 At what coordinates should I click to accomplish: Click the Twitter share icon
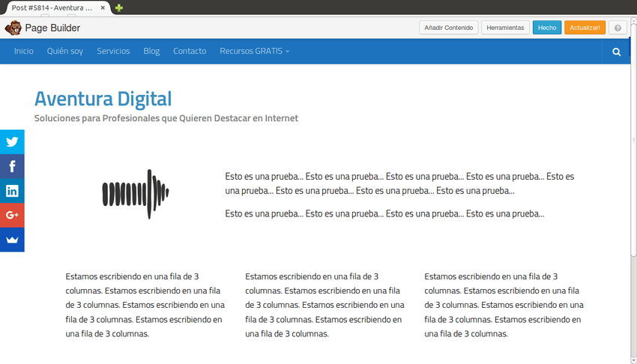(x=12, y=142)
